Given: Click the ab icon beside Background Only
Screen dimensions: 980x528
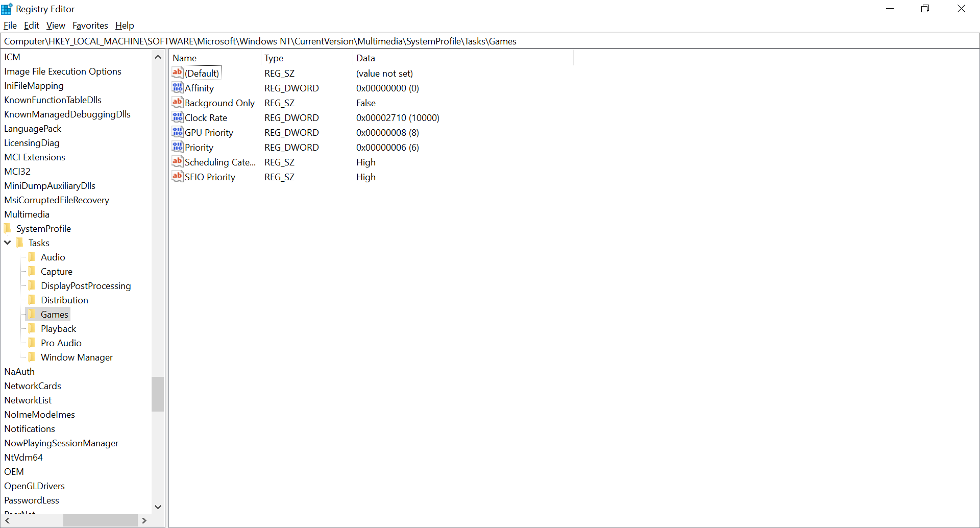Looking at the screenshot, I should (177, 103).
